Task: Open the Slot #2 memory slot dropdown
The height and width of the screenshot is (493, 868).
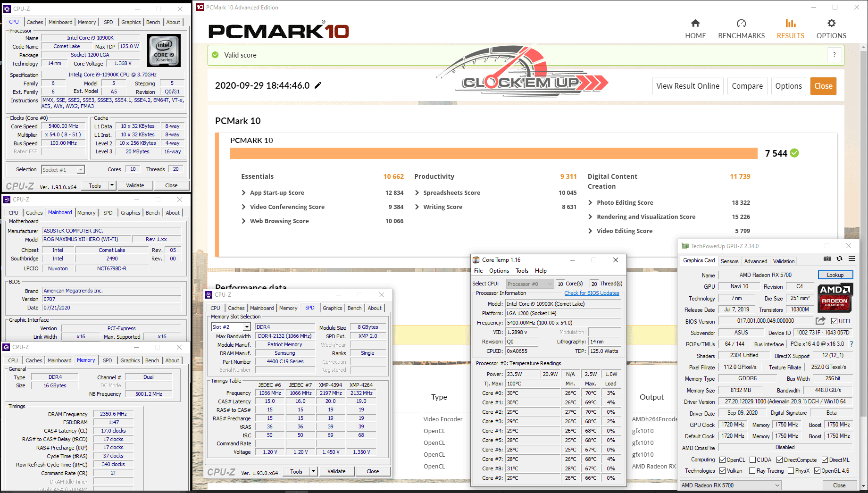Action: click(x=246, y=327)
